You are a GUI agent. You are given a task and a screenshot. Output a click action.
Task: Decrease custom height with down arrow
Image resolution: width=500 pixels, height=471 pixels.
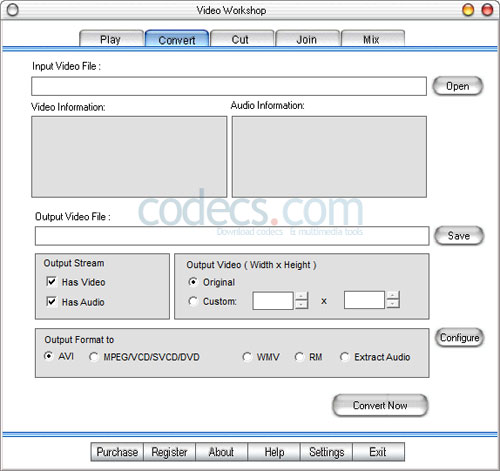coord(393,304)
